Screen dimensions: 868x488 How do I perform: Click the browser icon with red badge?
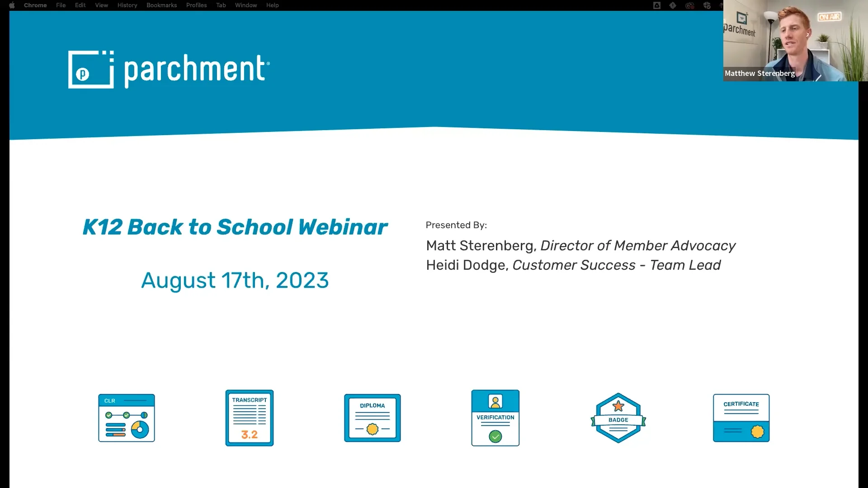(x=689, y=5)
